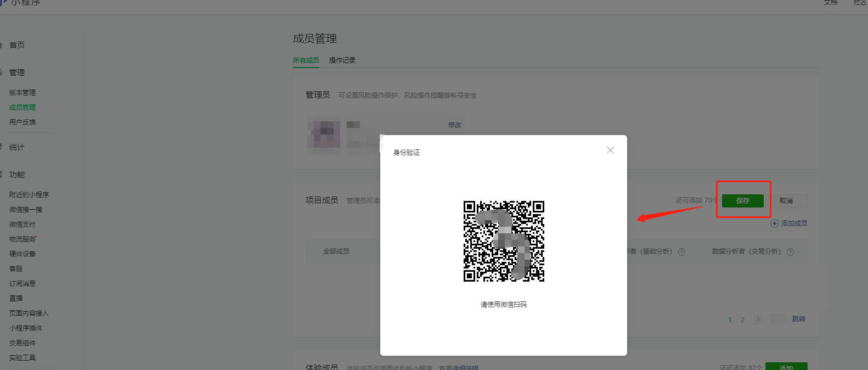Click the page number jump input field
Viewport: 868px width, 370px height.
[779, 319]
